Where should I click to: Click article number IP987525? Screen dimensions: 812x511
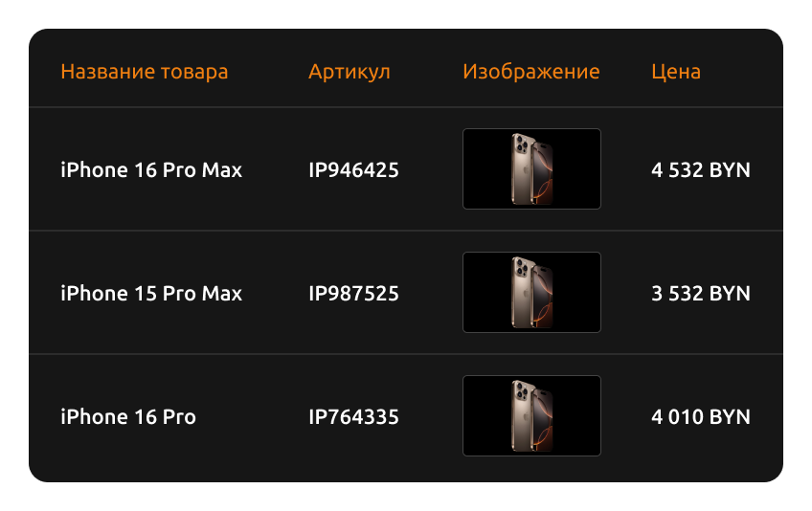[x=353, y=294]
